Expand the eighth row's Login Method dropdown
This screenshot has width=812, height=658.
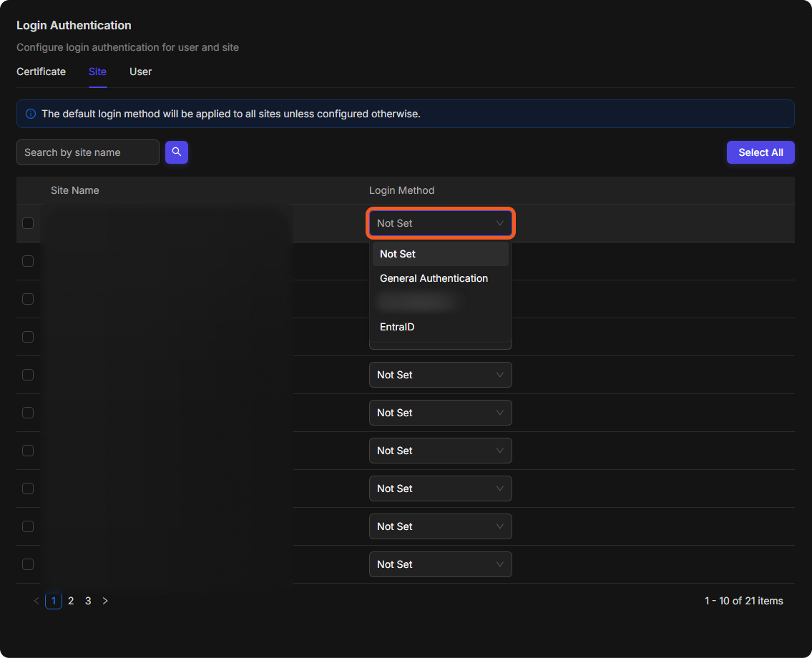point(440,488)
